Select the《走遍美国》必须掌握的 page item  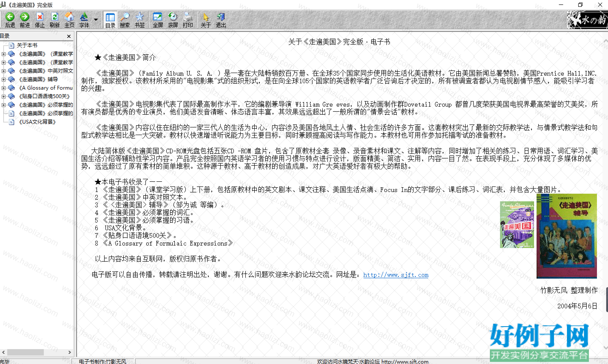pyautogui.click(x=46, y=113)
